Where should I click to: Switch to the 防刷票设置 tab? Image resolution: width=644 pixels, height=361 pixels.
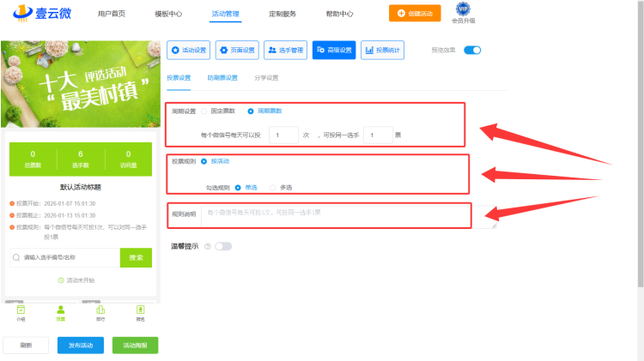click(222, 78)
